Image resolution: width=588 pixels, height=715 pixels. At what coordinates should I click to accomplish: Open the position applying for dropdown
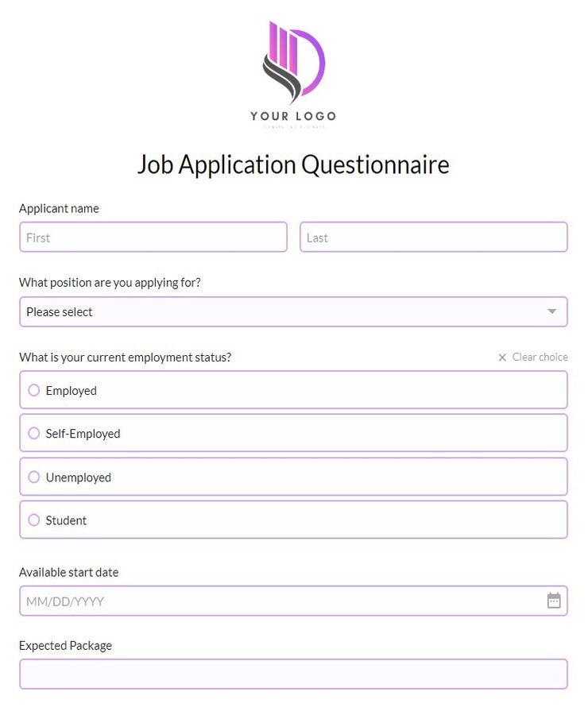point(294,311)
